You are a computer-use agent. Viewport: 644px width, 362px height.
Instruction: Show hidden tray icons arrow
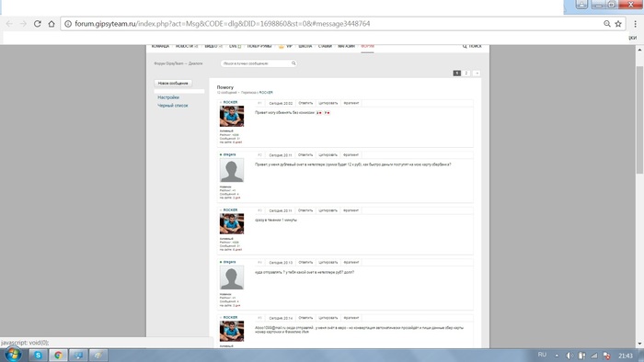[557, 356]
